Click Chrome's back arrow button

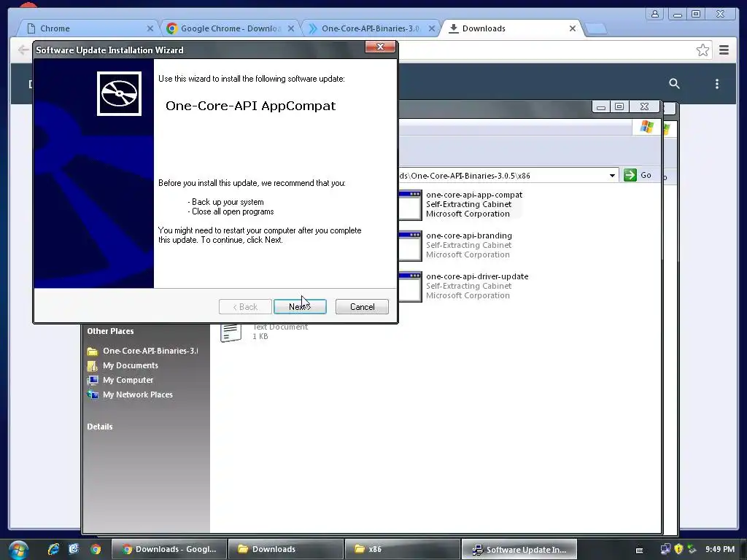tap(23, 50)
